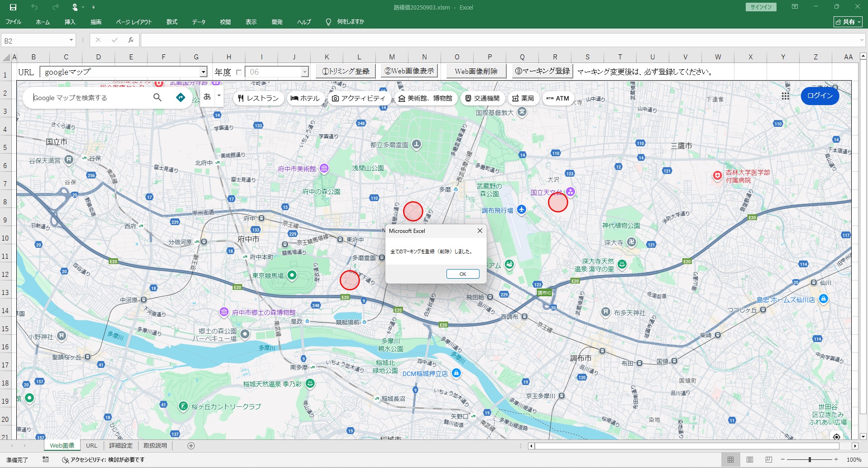Switch to the 取扱説明 sheet tab

(x=155, y=445)
